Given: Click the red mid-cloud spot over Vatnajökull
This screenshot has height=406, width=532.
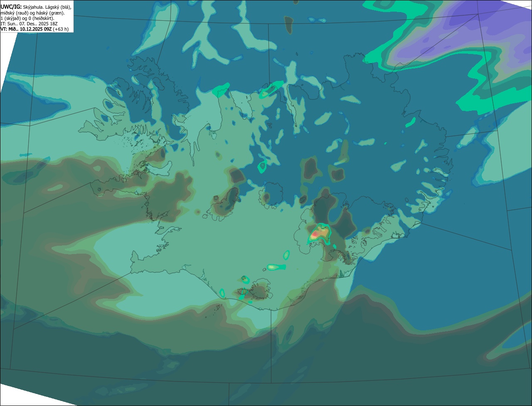Looking at the screenshot, I should click(315, 235).
